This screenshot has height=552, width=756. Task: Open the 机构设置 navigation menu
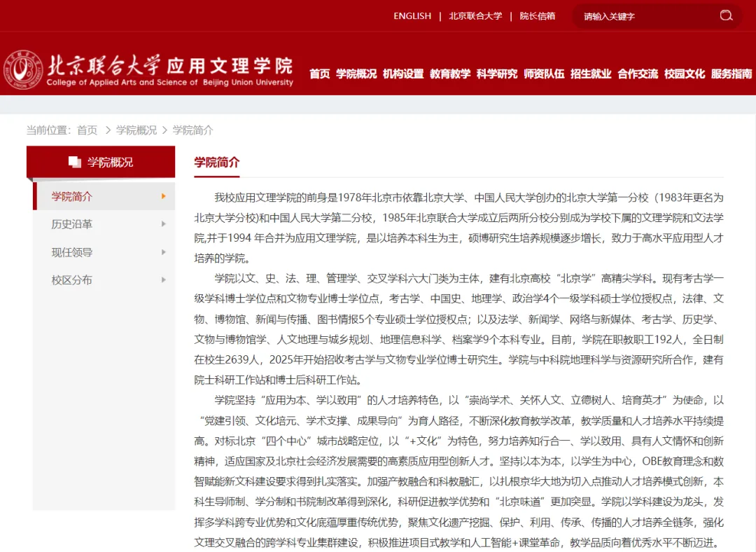point(403,74)
